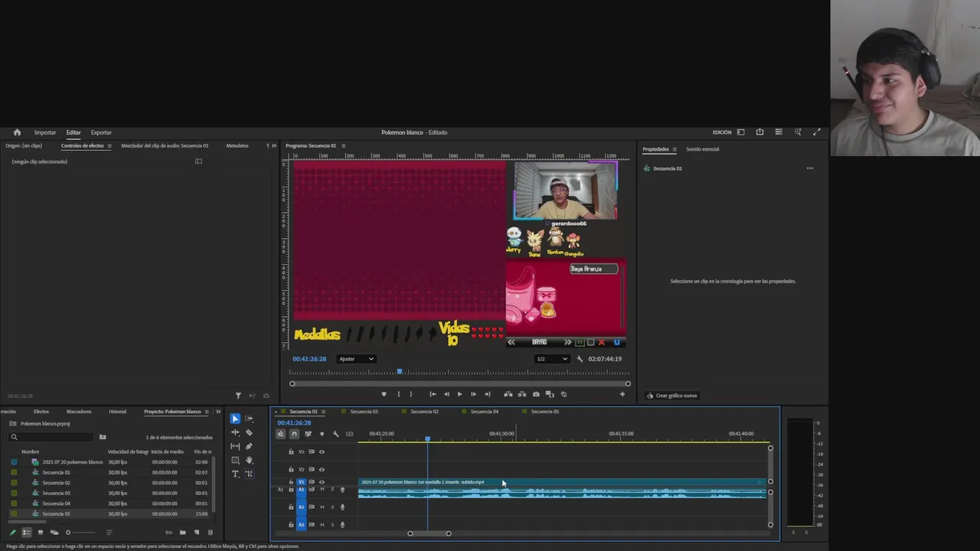Open the Propiedades panel menu

(674, 149)
